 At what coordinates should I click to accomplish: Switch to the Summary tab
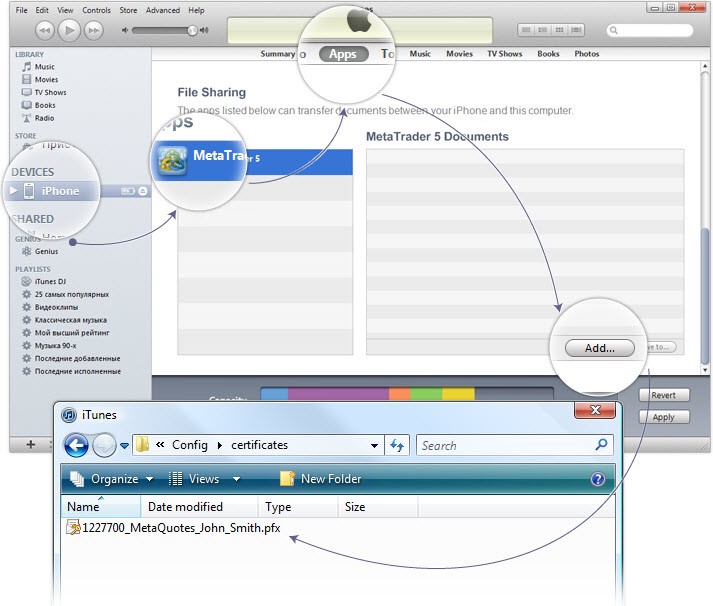tap(278, 54)
